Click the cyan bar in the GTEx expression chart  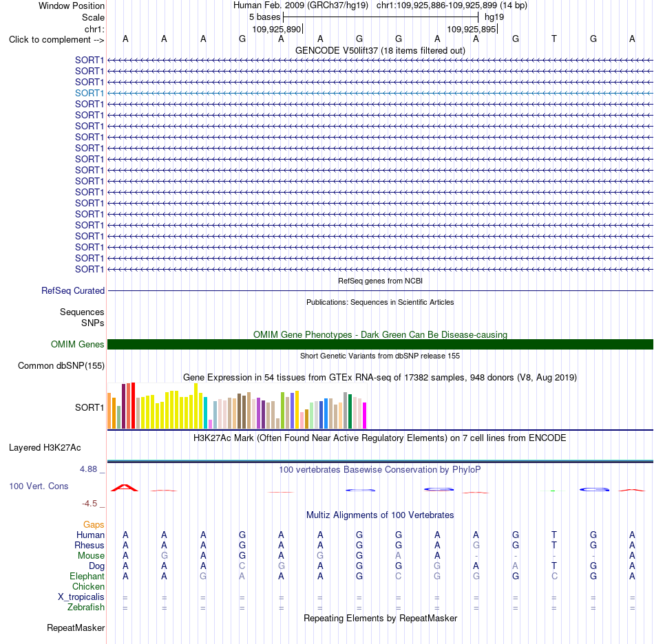coord(206,413)
